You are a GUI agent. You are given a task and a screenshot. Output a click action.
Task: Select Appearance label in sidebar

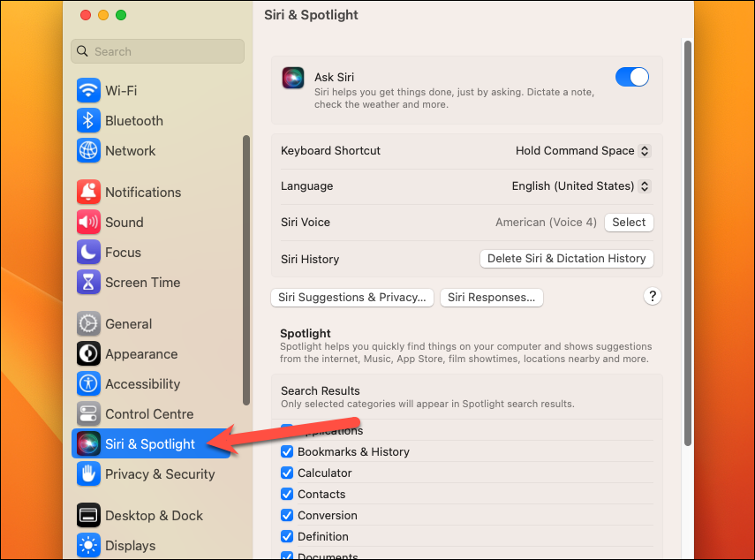coord(141,354)
